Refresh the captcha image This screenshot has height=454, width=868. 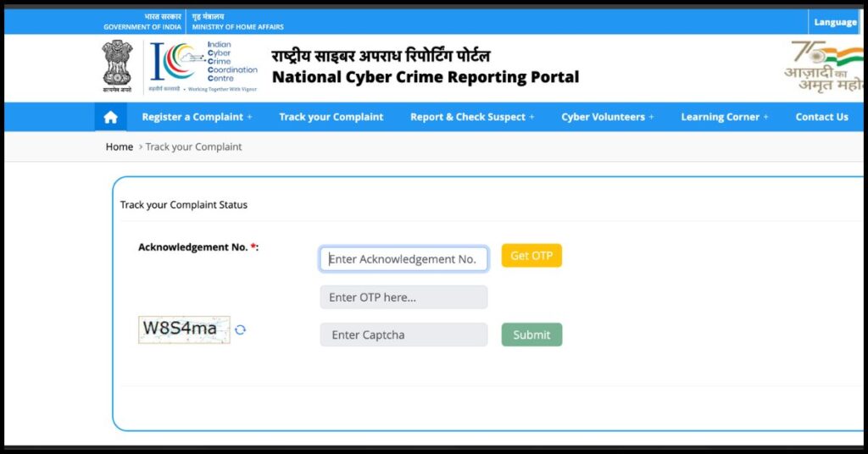pyautogui.click(x=240, y=329)
